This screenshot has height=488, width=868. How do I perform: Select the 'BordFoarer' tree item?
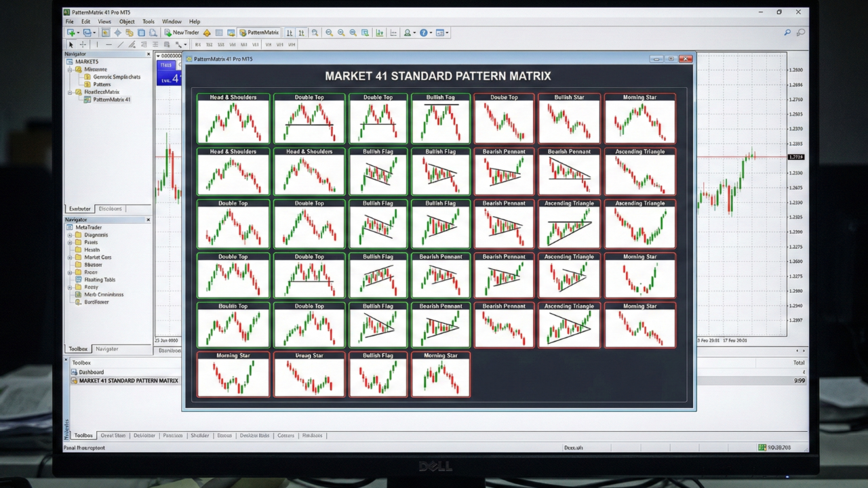pos(92,302)
